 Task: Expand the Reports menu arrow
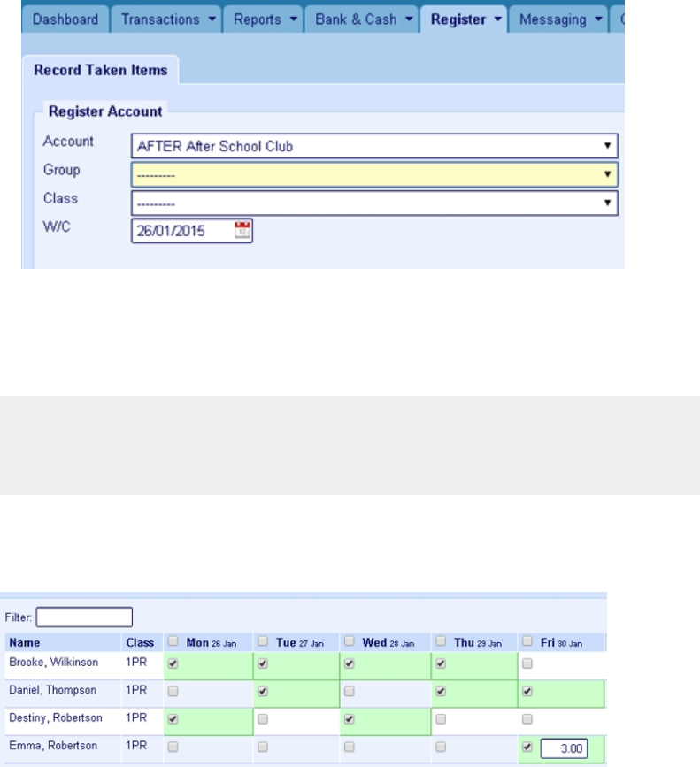click(294, 19)
